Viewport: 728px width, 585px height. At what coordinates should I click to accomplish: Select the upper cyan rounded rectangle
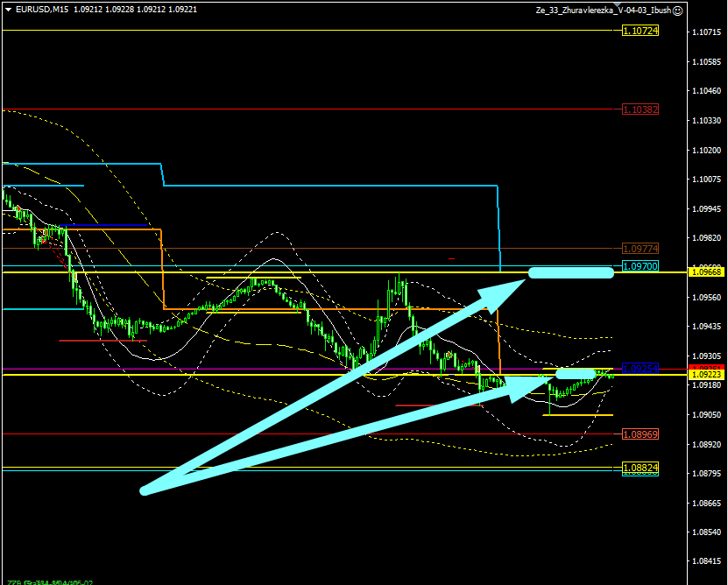570,272
